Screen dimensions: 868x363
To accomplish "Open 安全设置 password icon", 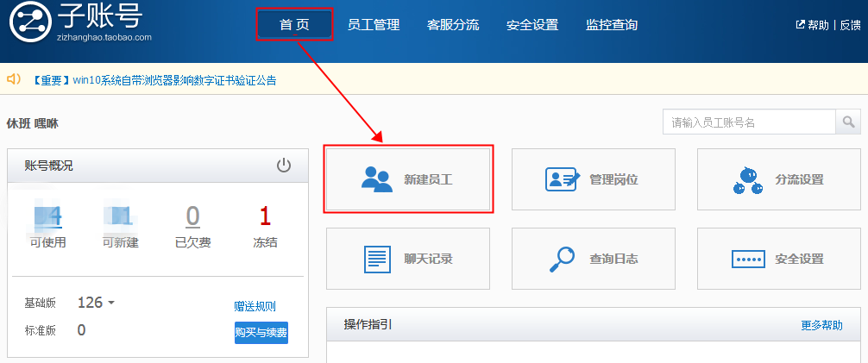I will pyautogui.click(x=747, y=259).
